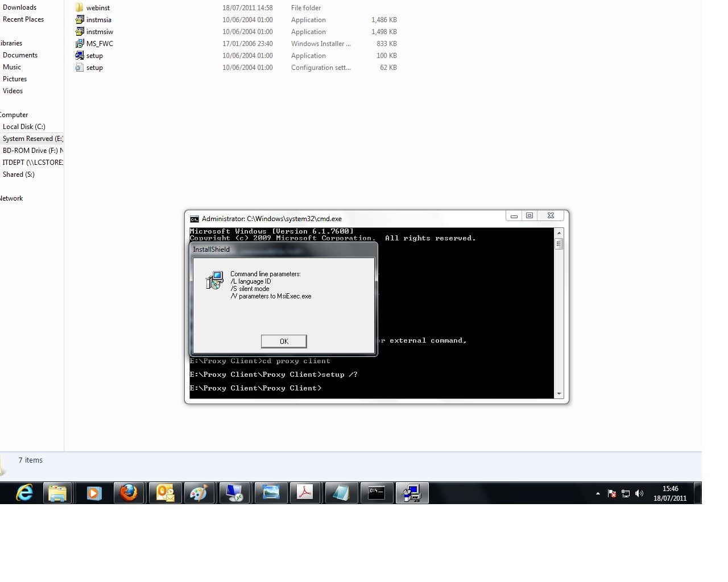The width and height of the screenshot is (728, 582).
Task: Select Local Disk (C:) drive
Action: pyautogui.click(x=24, y=127)
